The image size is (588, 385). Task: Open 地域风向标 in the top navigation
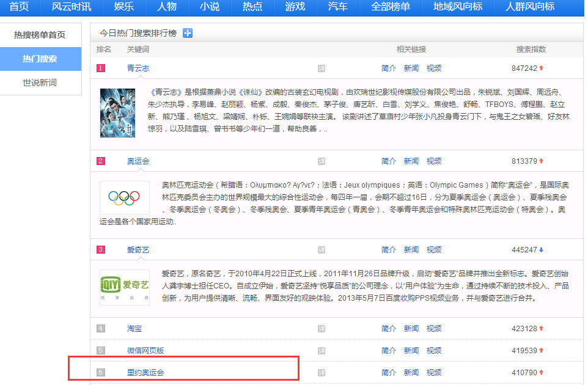(458, 6)
